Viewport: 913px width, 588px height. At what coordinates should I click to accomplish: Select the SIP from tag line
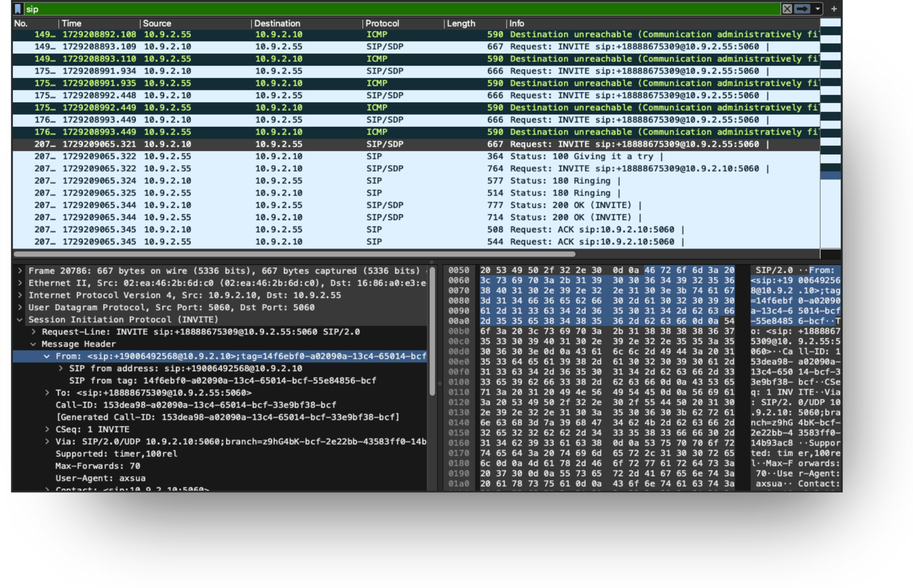220,380
